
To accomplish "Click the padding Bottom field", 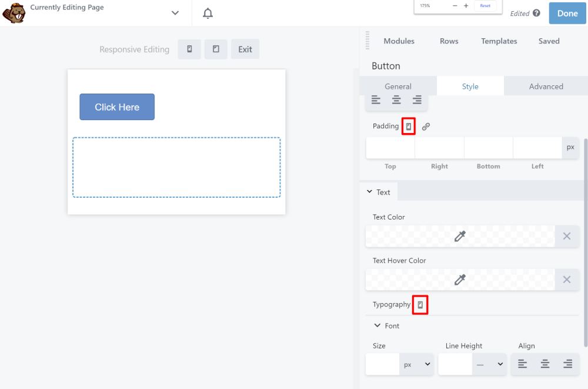I will point(489,148).
